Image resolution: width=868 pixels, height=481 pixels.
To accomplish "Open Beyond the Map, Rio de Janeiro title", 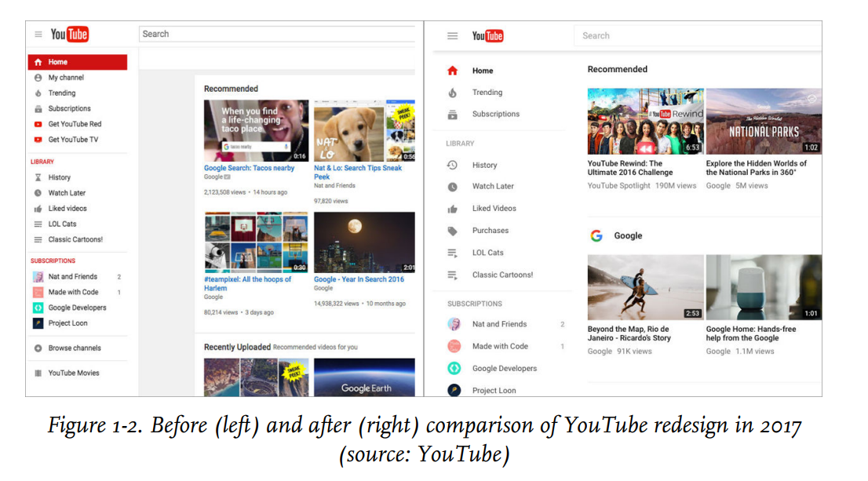I will pyautogui.click(x=629, y=333).
